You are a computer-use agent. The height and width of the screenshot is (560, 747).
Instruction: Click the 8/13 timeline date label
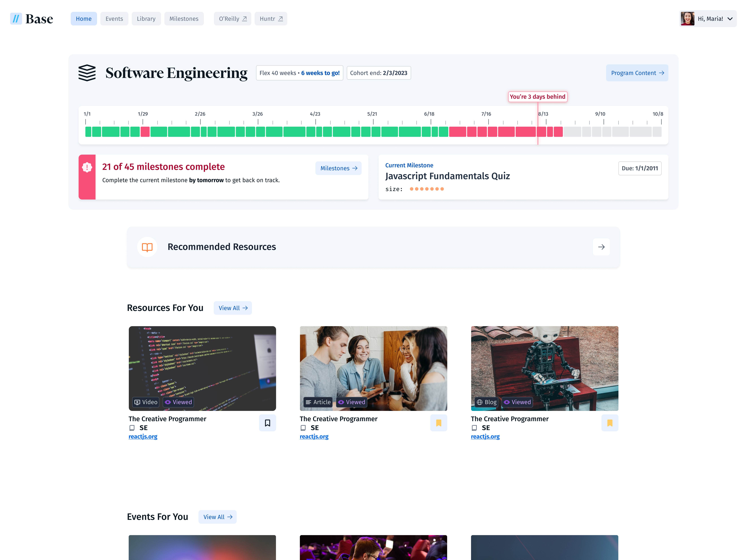pyautogui.click(x=543, y=114)
